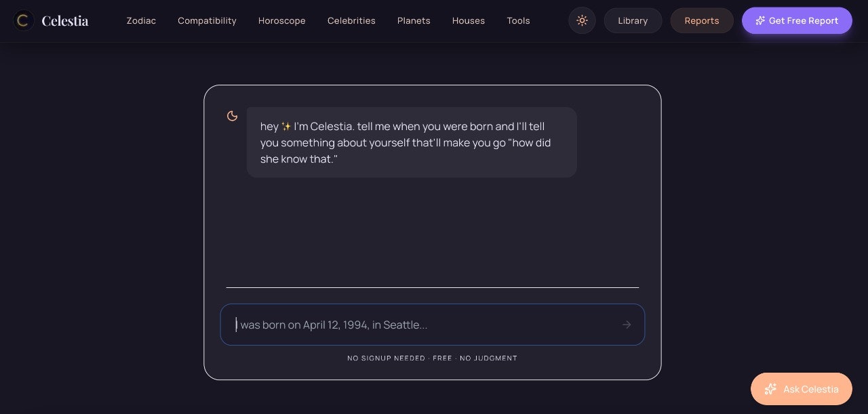Open the Tools menu
The width and height of the screenshot is (868, 414).
518,21
